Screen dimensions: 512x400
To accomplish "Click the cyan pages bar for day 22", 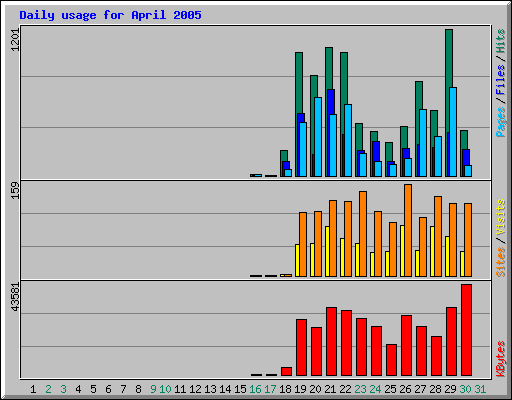I will (348, 140).
